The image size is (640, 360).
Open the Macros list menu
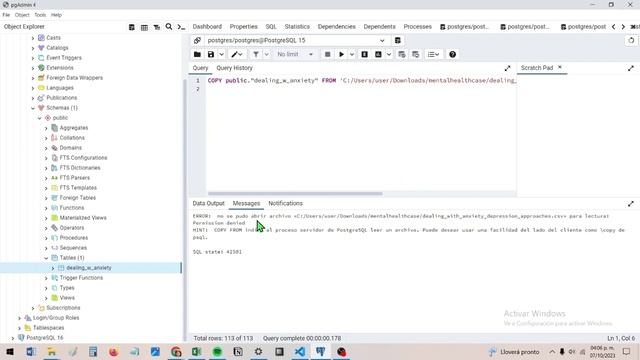click(x=433, y=54)
